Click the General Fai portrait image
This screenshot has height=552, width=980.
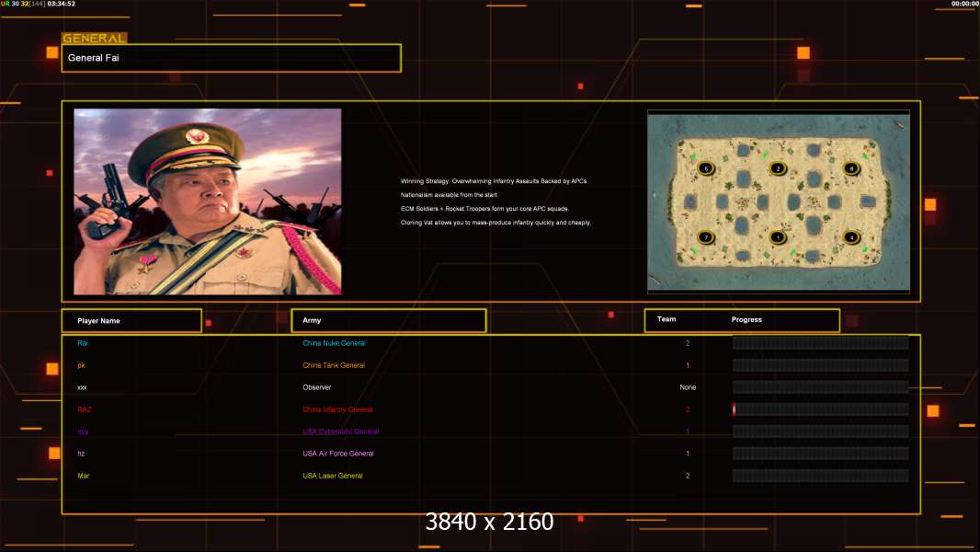tap(208, 201)
